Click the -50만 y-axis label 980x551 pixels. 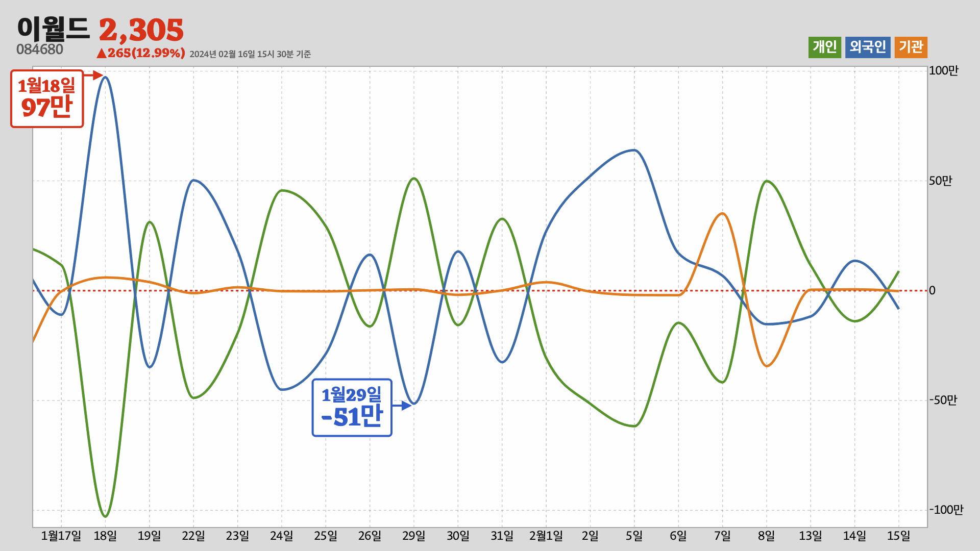pyautogui.click(x=943, y=400)
